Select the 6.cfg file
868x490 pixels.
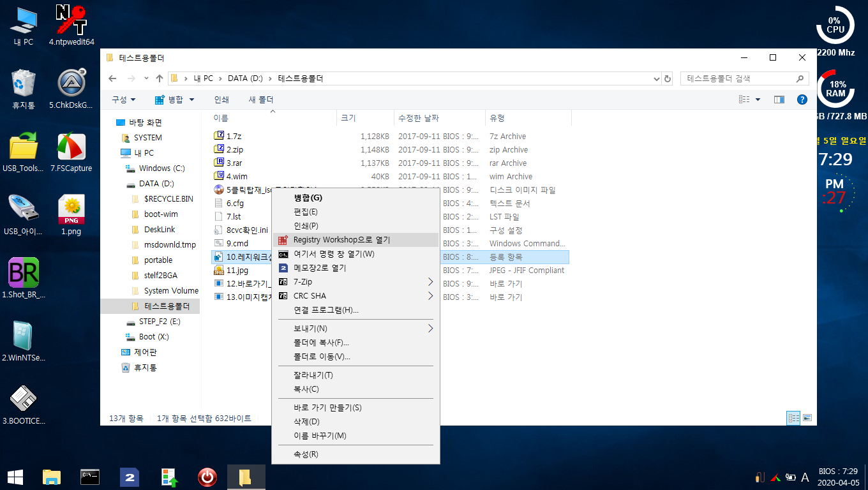235,203
